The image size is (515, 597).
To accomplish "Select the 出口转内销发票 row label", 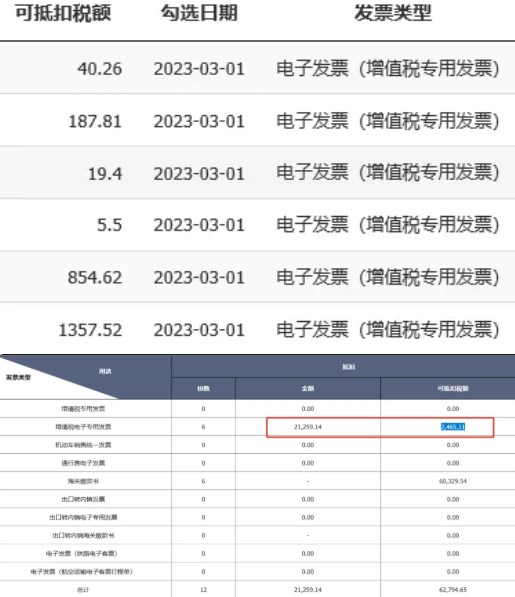I will 83,499.
